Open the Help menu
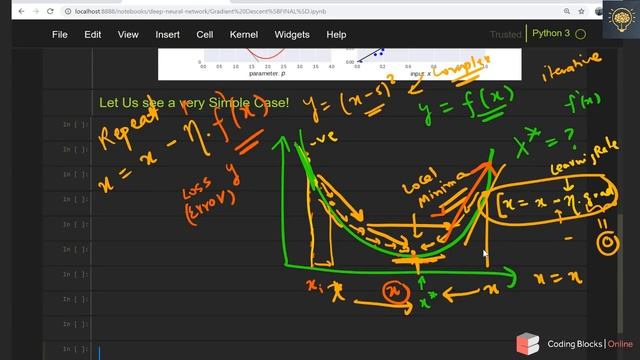 pyautogui.click(x=336, y=35)
